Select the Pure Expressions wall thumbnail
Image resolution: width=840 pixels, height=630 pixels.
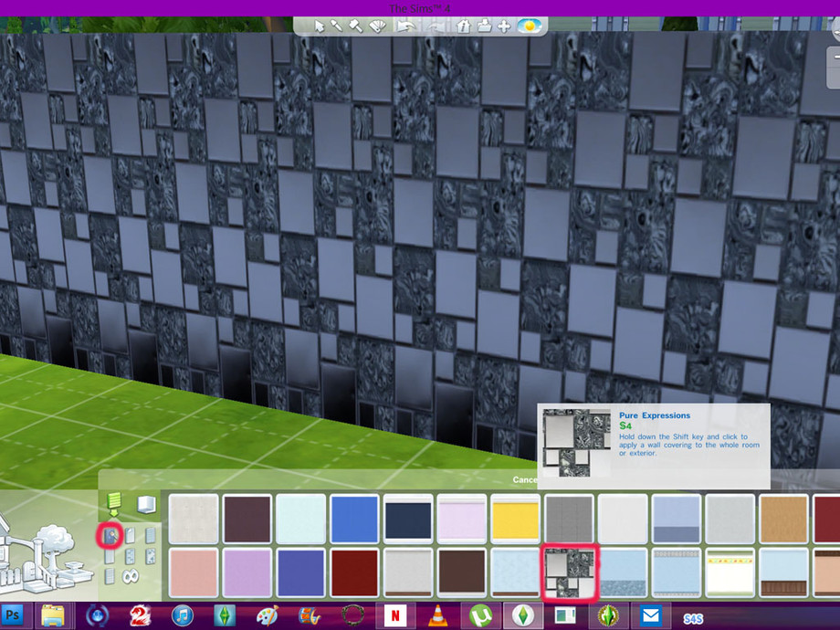click(x=571, y=572)
